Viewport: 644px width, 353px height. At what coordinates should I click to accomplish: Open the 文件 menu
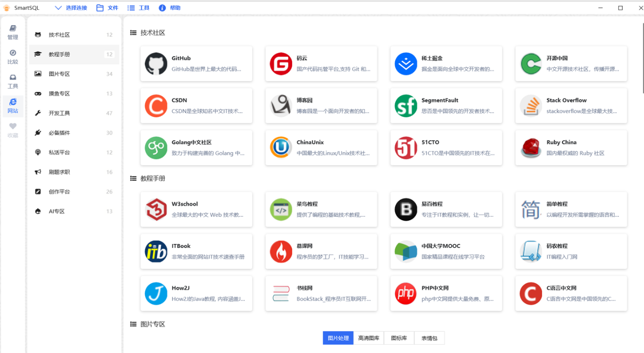(x=107, y=8)
